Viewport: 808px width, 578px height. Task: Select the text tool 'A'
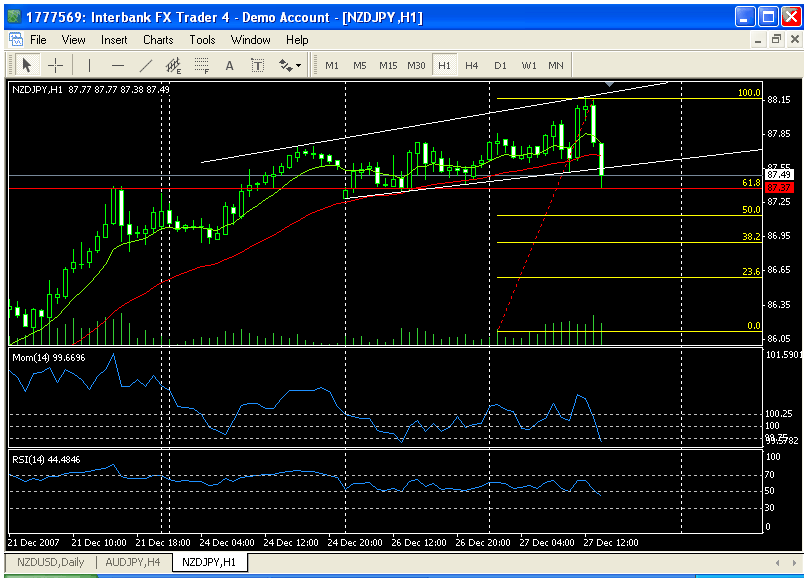click(229, 65)
